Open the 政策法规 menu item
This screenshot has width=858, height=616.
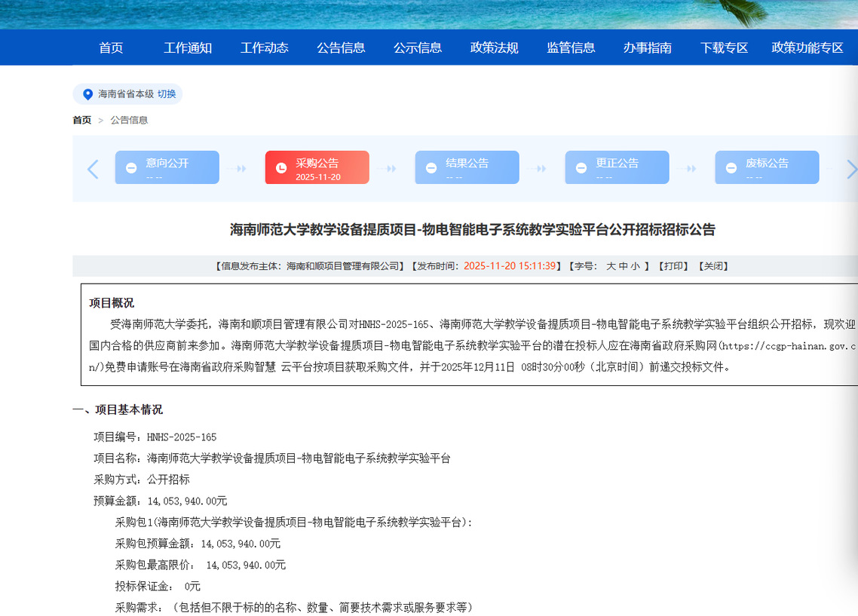(x=494, y=48)
